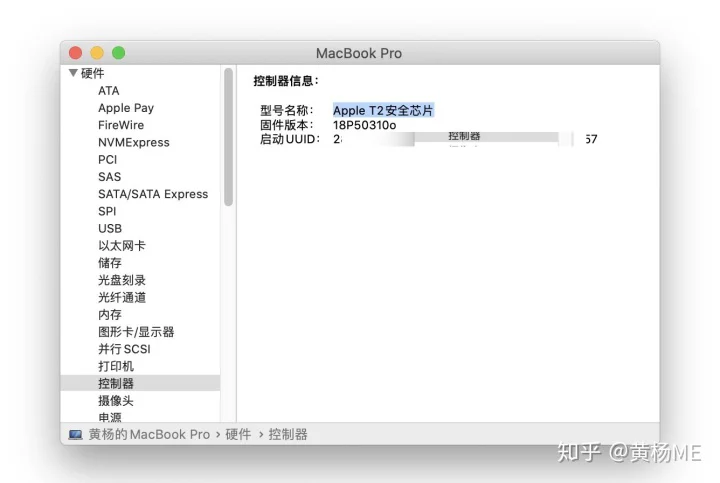Select SPI in the sidebar
This screenshot has height=483, width=720.
(x=107, y=211)
